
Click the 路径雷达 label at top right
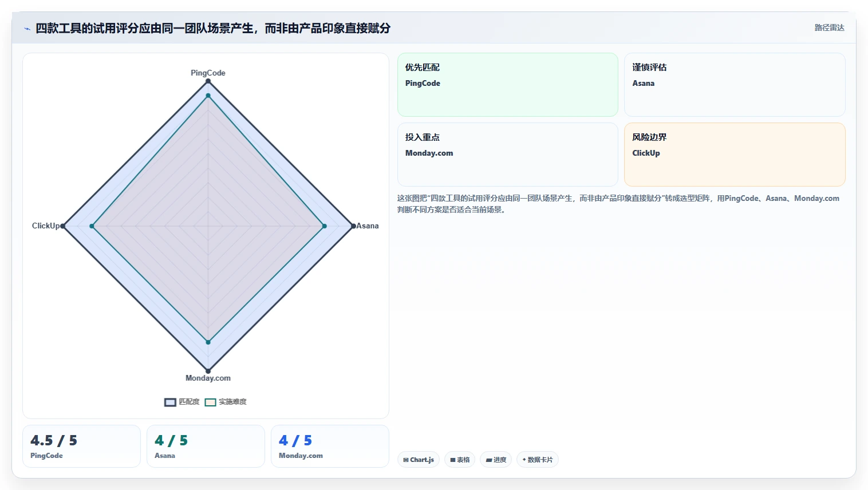click(829, 27)
